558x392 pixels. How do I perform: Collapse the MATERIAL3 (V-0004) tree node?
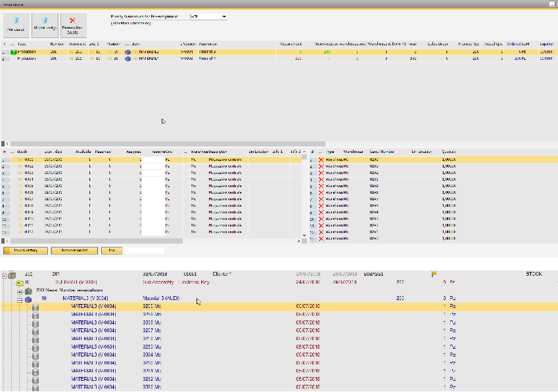pos(20,300)
